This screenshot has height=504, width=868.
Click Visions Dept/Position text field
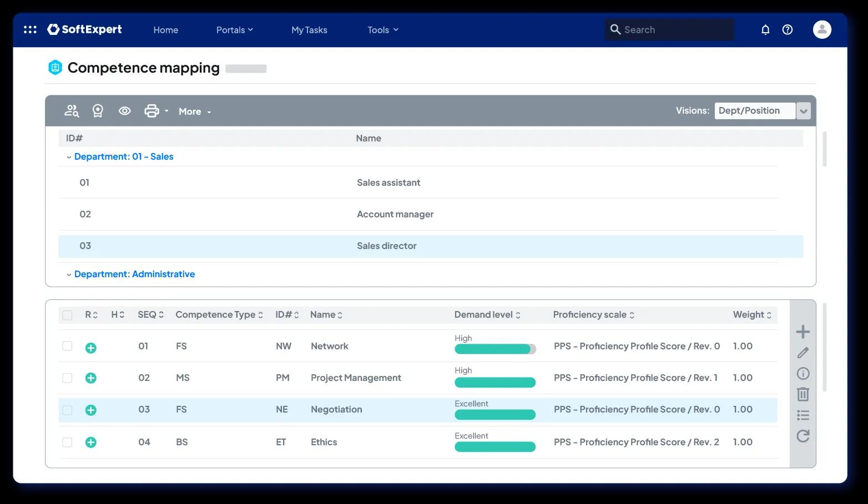(x=755, y=111)
